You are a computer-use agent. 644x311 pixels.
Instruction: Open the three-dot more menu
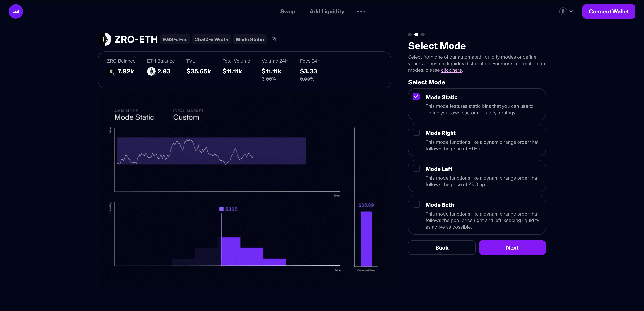pos(361,11)
